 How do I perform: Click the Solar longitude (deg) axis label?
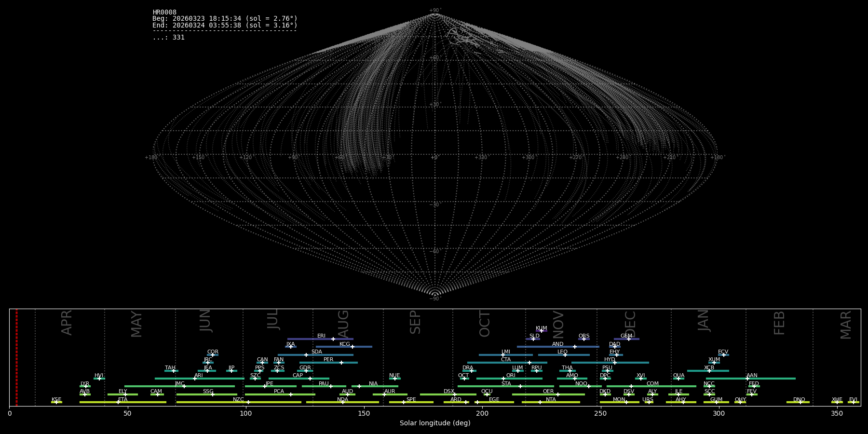pos(435,423)
